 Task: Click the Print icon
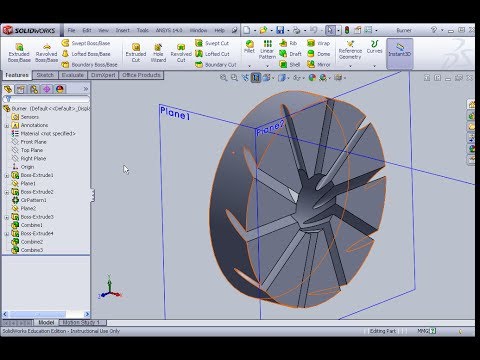pos(296,30)
